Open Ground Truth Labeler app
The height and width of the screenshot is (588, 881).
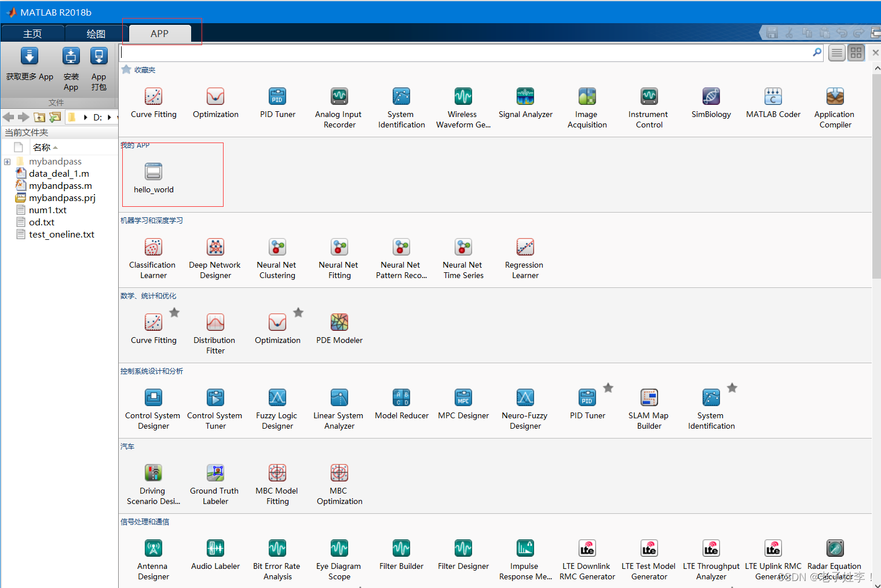tap(215, 485)
